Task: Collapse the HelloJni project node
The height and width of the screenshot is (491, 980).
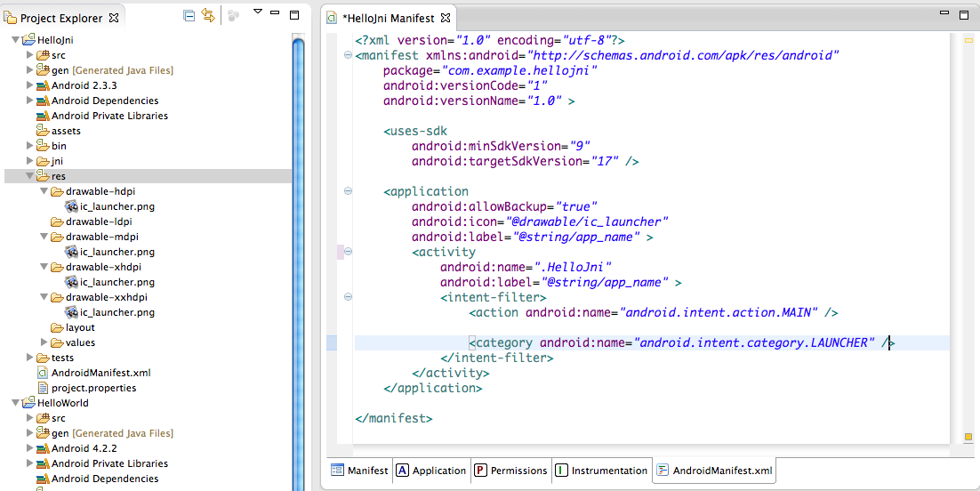Action: (16, 40)
